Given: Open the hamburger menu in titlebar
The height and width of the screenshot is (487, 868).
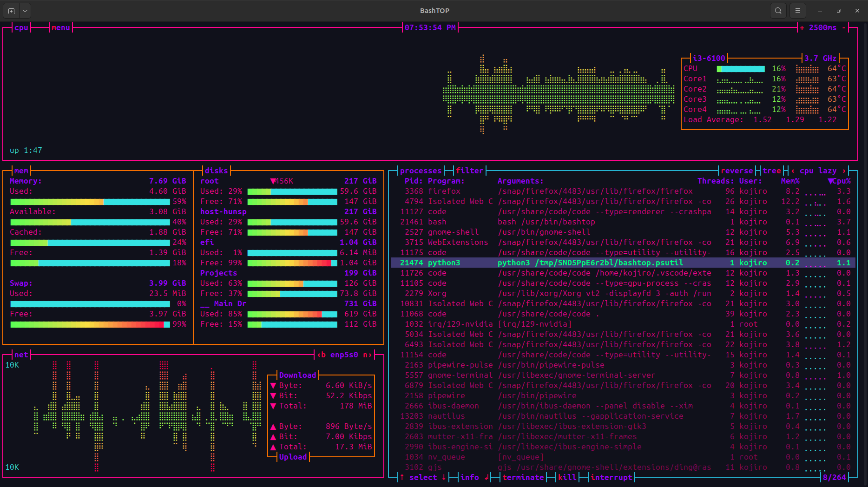Looking at the screenshot, I should pos(798,11).
